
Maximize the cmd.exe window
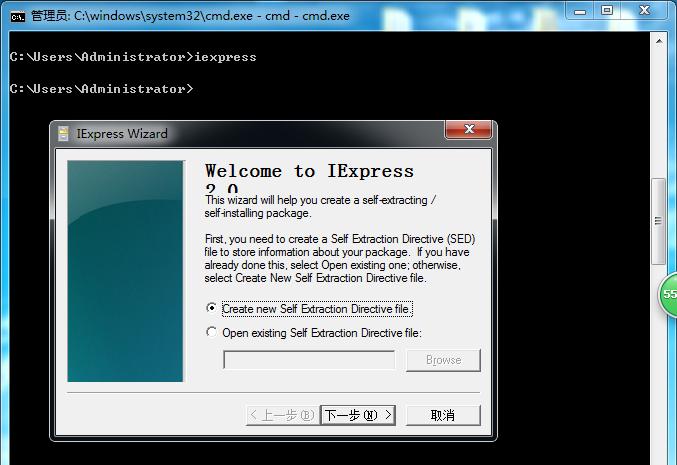click(607, 10)
